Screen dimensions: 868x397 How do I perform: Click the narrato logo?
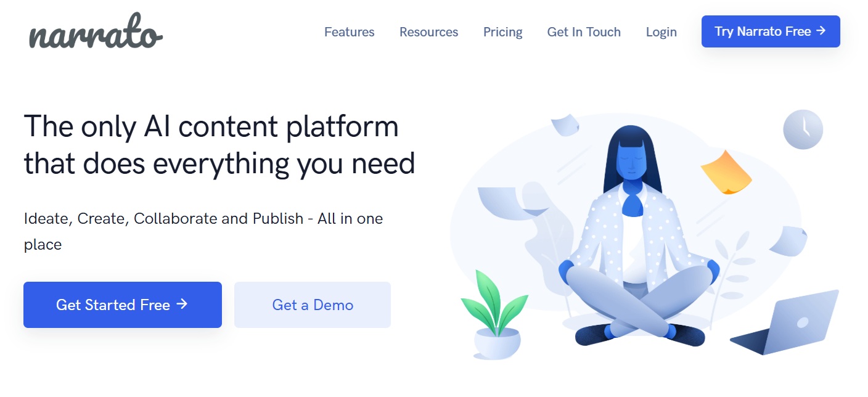tap(96, 32)
